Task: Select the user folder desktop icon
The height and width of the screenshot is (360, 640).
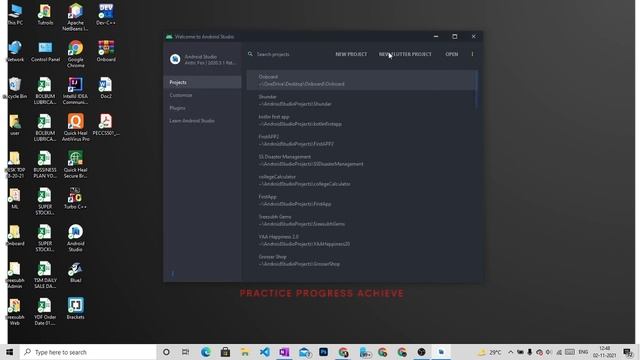Action: tap(15, 125)
